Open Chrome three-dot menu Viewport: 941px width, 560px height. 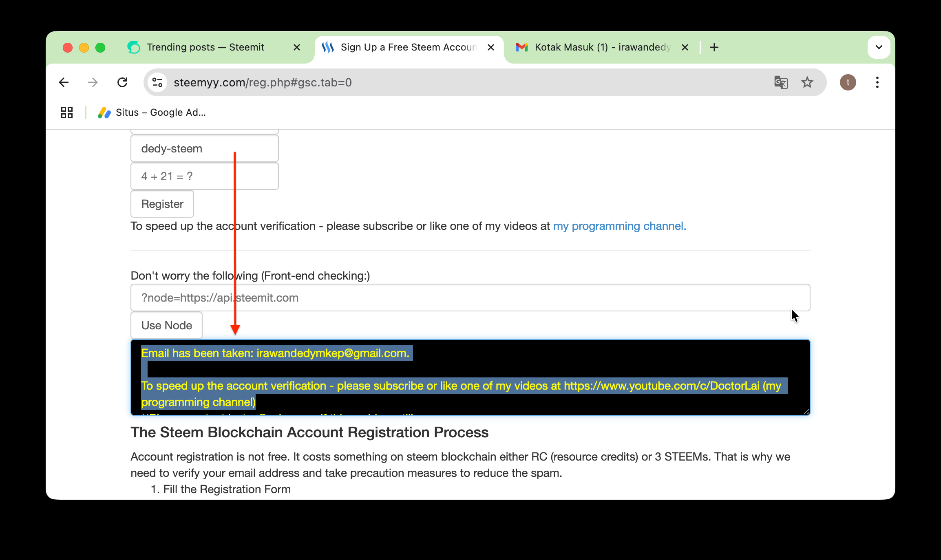point(877,82)
